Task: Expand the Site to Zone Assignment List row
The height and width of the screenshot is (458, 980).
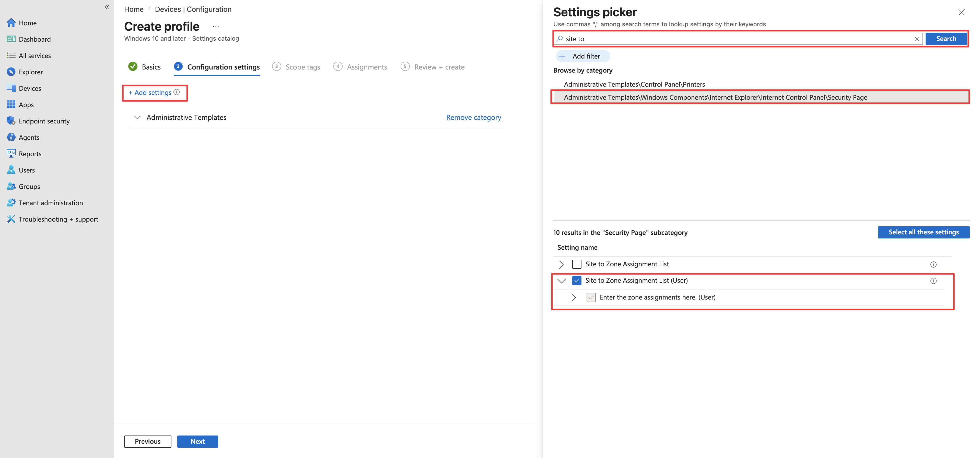Action: (x=561, y=264)
